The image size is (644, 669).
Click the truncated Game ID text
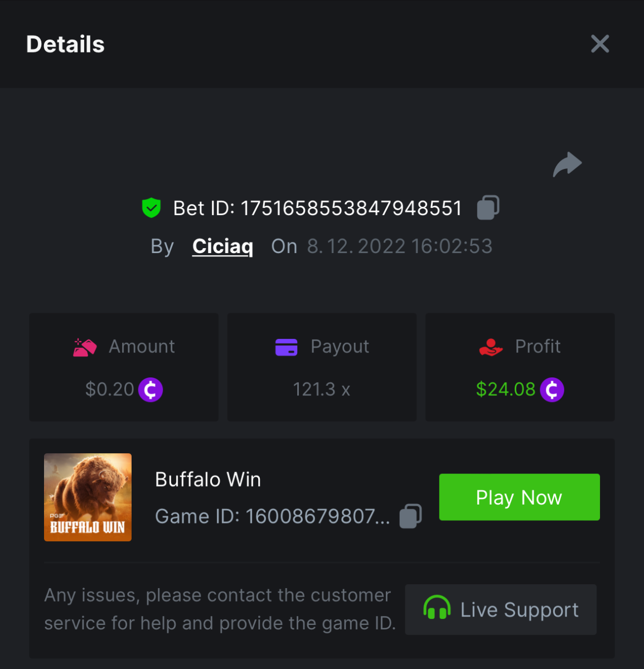click(x=317, y=516)
